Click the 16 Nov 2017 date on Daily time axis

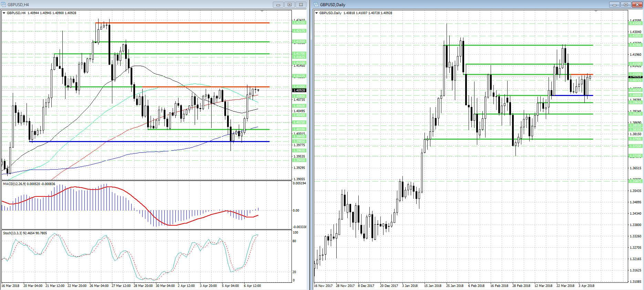click(x=323, y=286)
